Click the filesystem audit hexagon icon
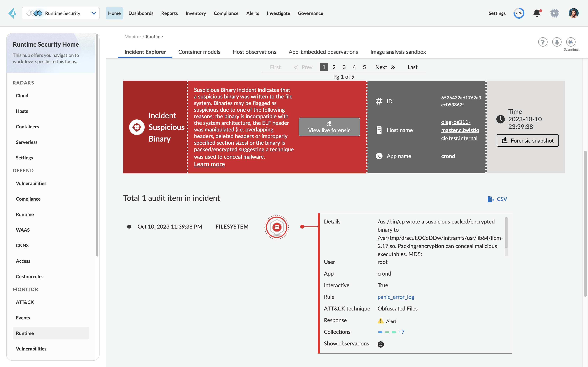 pos(276,227)
